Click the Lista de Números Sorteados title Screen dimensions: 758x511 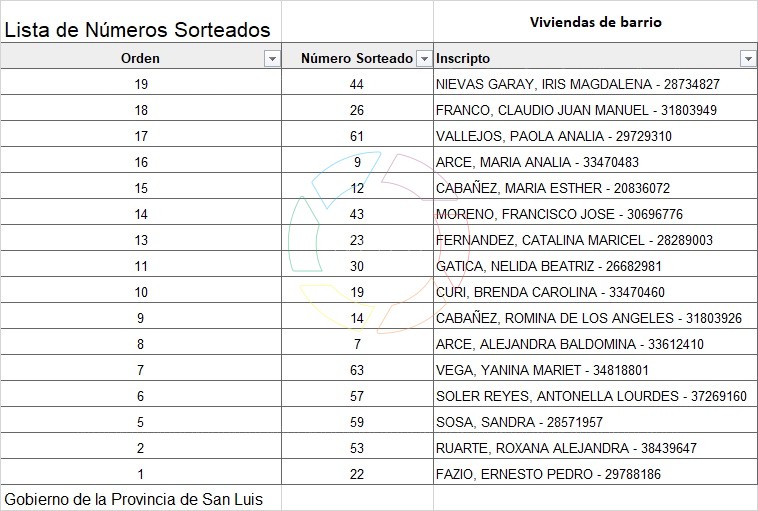point(137,30)
